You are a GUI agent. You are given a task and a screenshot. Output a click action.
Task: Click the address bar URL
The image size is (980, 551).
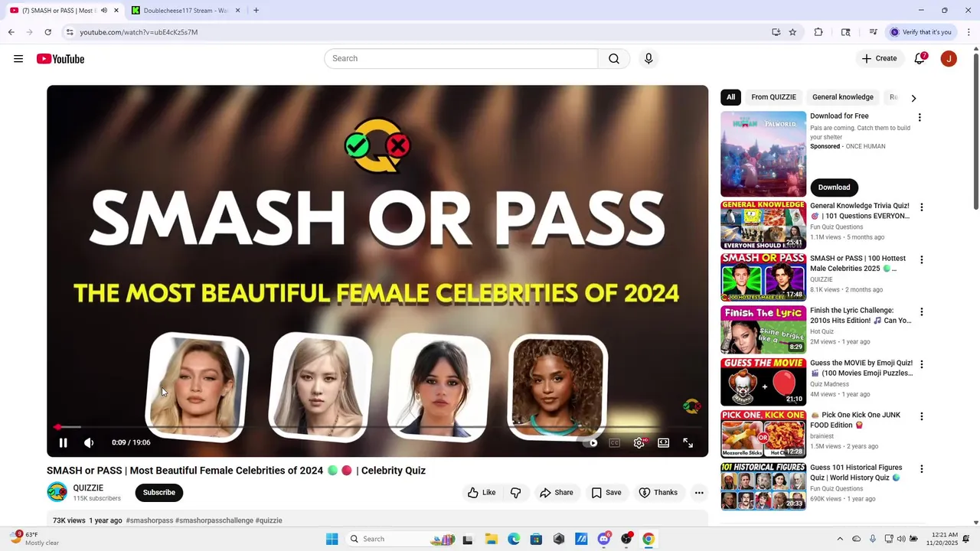coord(139,32)
